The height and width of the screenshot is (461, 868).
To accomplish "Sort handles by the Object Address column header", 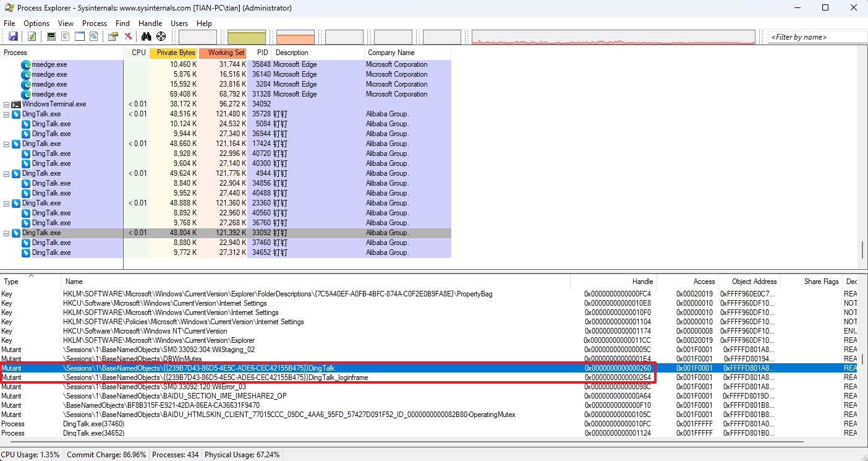I will 750,281.
